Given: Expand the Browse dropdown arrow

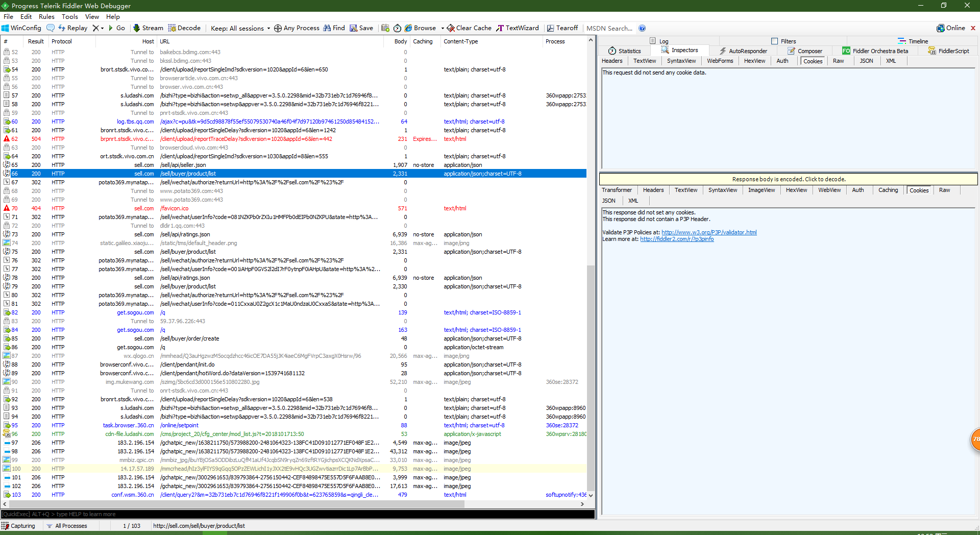Looking at the screenshot, I should (443, 29).
